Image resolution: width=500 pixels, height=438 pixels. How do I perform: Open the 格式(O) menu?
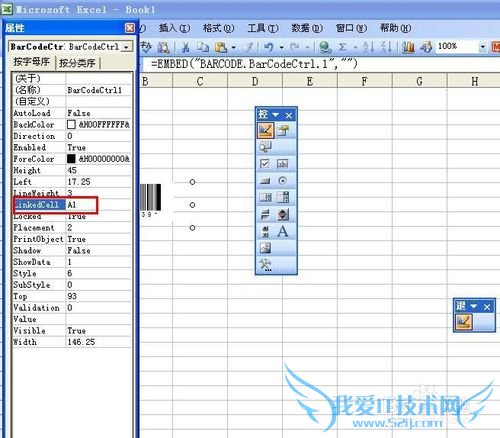pos(218,28)
